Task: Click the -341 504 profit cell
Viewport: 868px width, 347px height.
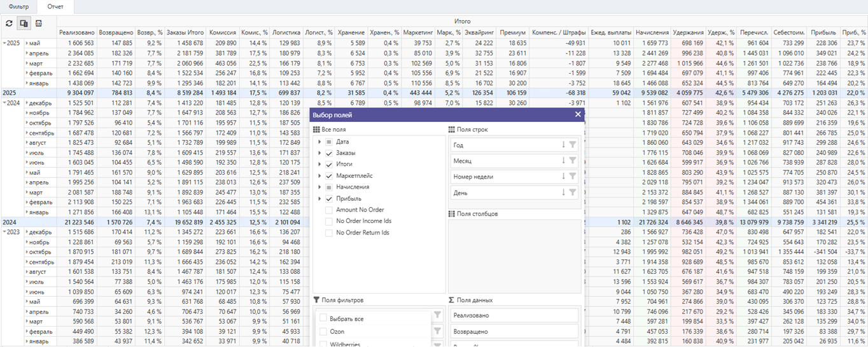Action: pyautogui.click(x=823, y=251)
